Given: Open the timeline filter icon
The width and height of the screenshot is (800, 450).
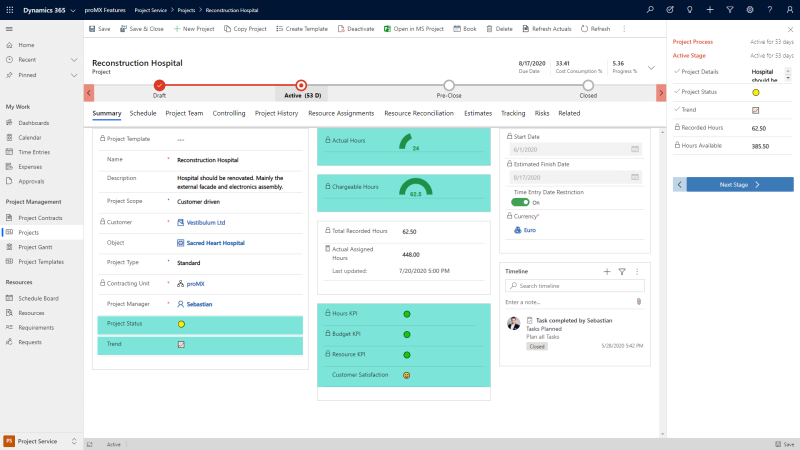Looking at the screenshot, I should (x=621, y=271).
